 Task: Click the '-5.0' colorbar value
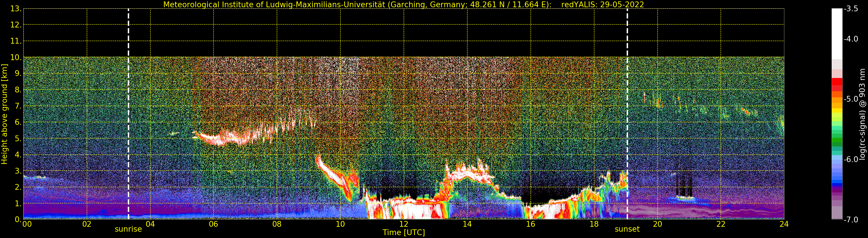point(851,99)
